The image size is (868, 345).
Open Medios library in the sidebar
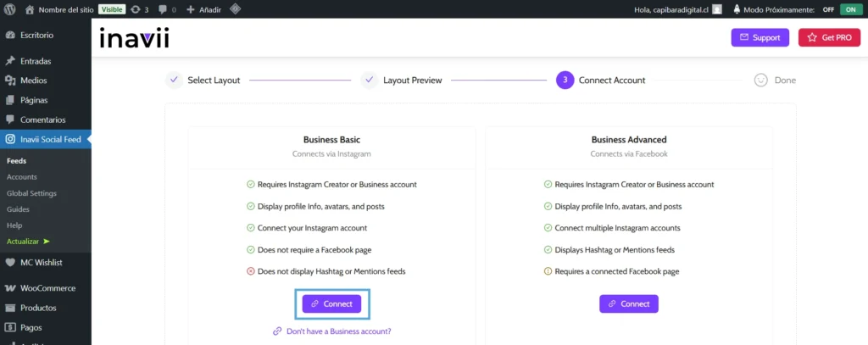coord(33,81)
